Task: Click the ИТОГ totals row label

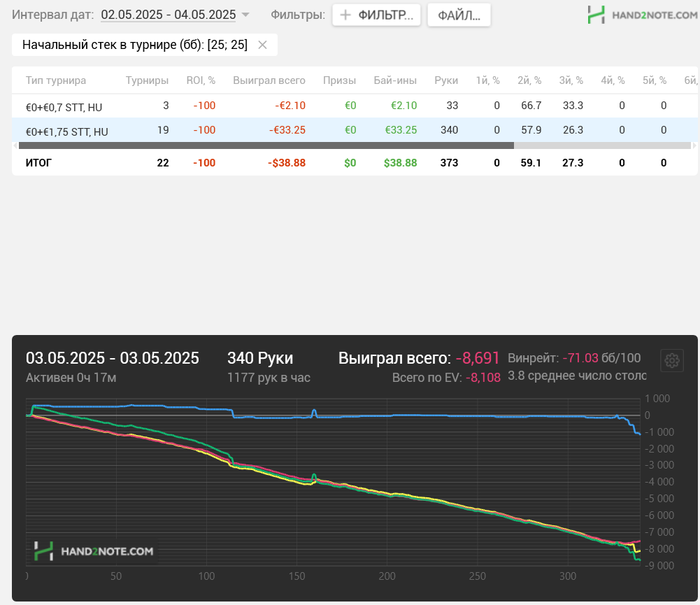Action: tap(38, 163)
